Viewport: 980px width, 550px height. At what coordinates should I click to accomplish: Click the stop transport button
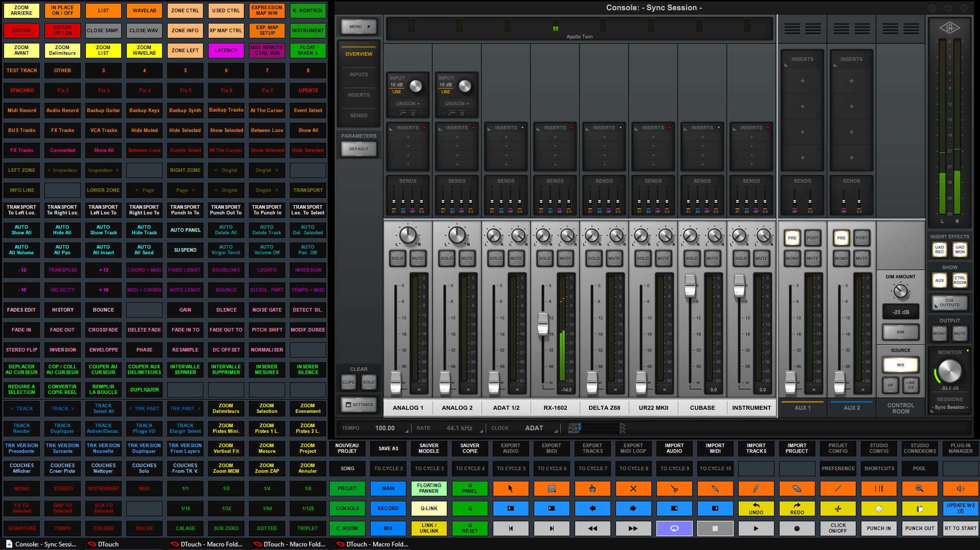point(715,529)
